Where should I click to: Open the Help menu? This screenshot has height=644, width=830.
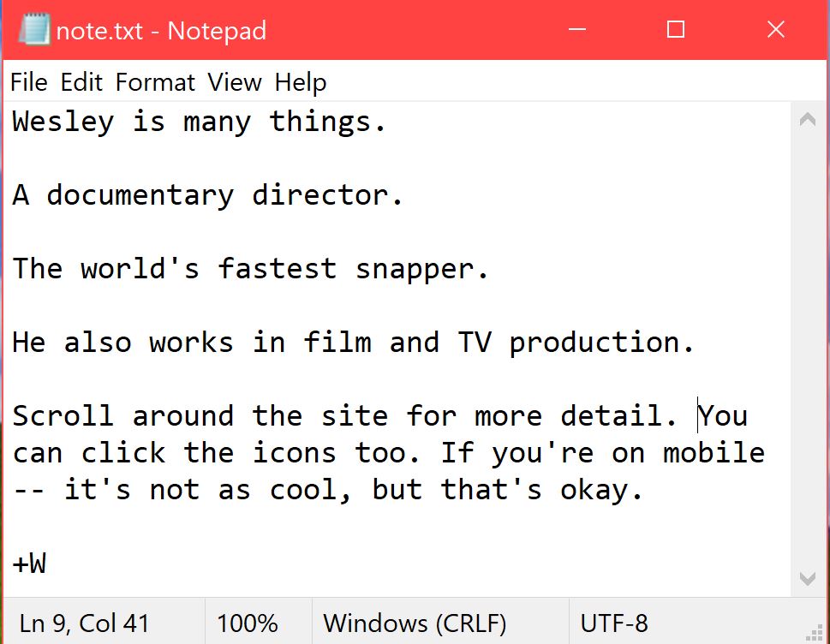click(301, 82)
